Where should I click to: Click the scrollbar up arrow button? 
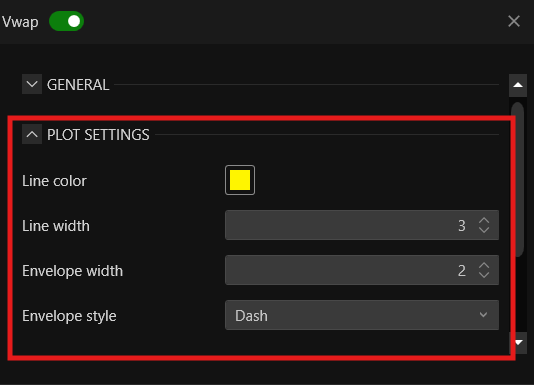(518, 85)
